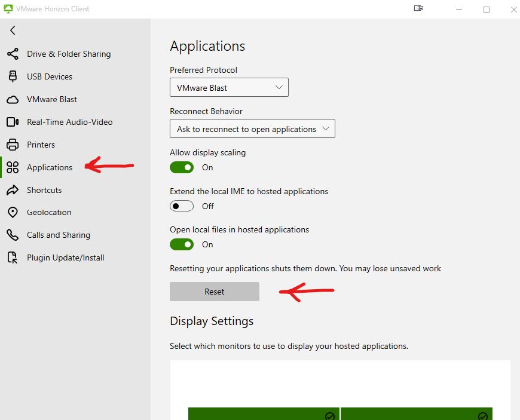Click the USB Devices plug icon
This screenshot has height=420, width=520.
[13, 76]
